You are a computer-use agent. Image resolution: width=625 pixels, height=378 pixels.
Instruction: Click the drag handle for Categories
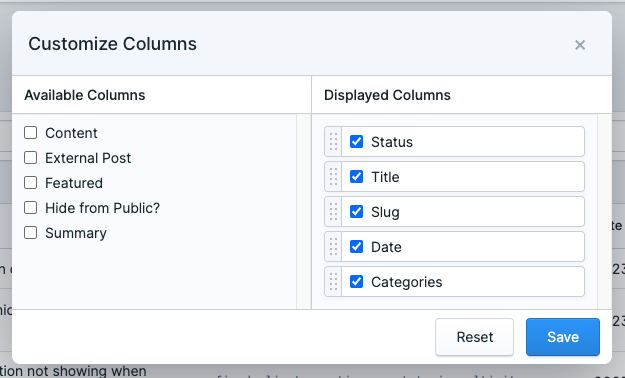point(333,282)
